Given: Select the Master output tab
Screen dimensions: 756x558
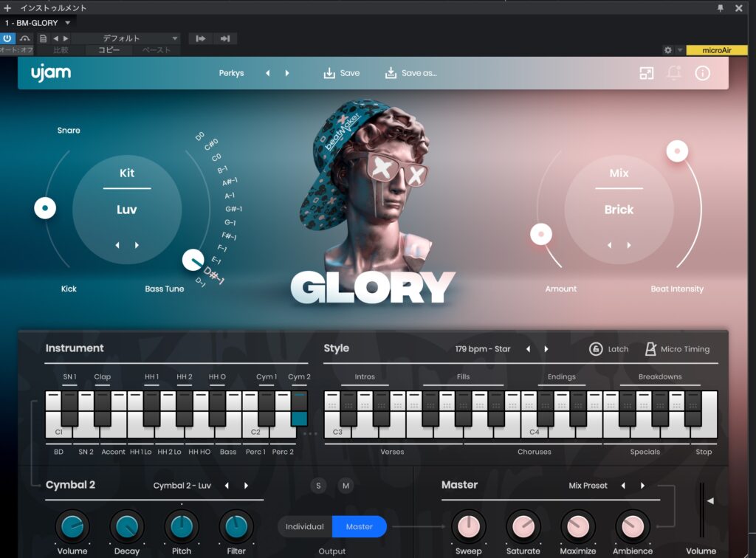Looking at the screenshot, I should pyautogui.click(x=360, y=526).
